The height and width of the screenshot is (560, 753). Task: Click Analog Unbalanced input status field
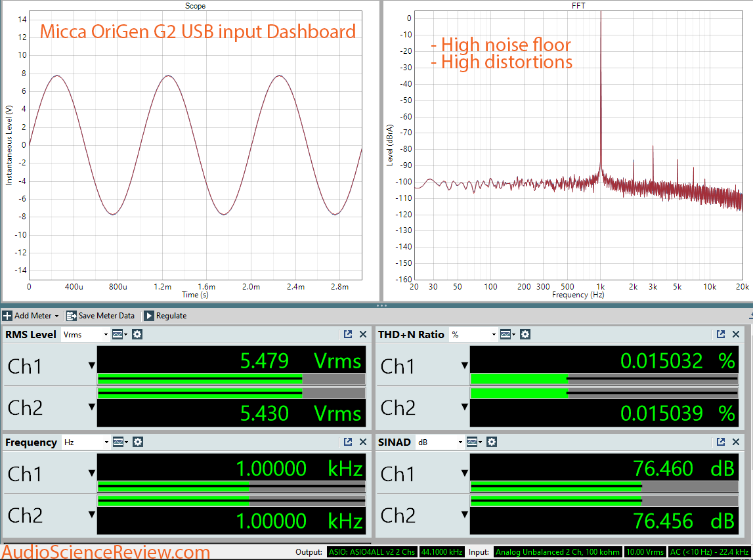pos(557,552)
